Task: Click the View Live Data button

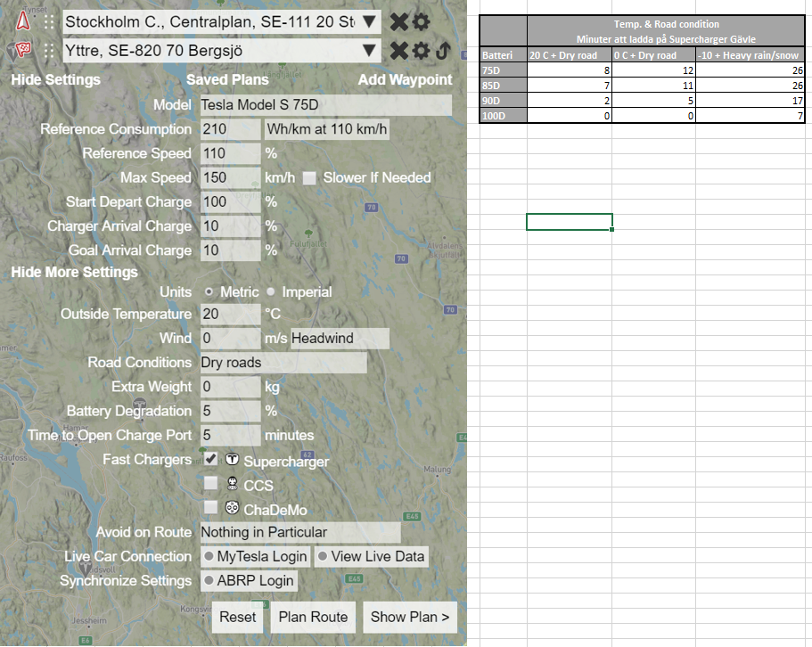Action: click(372, 557)
